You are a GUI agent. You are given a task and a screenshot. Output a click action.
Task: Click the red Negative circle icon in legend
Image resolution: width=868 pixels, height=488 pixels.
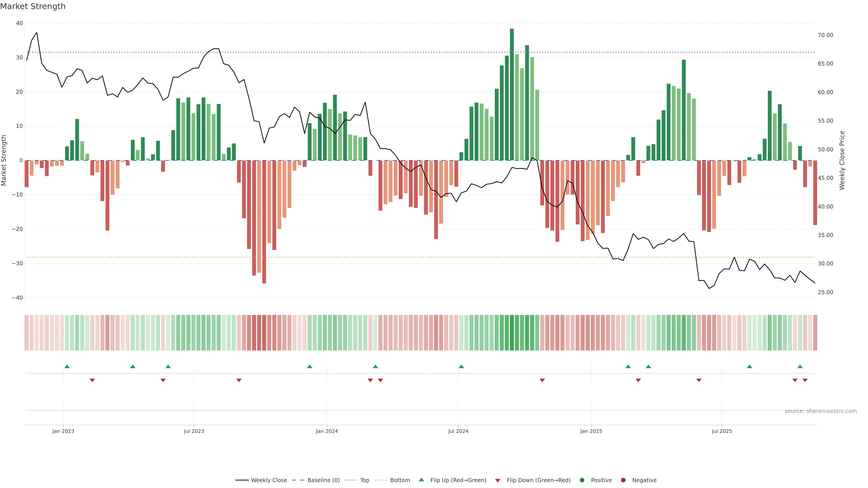(623, 480)
